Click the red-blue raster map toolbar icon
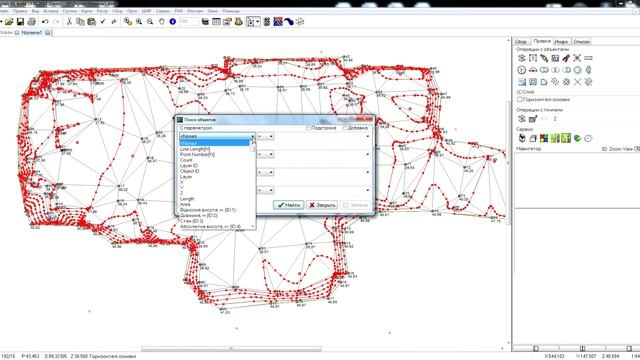 point(278,22)
